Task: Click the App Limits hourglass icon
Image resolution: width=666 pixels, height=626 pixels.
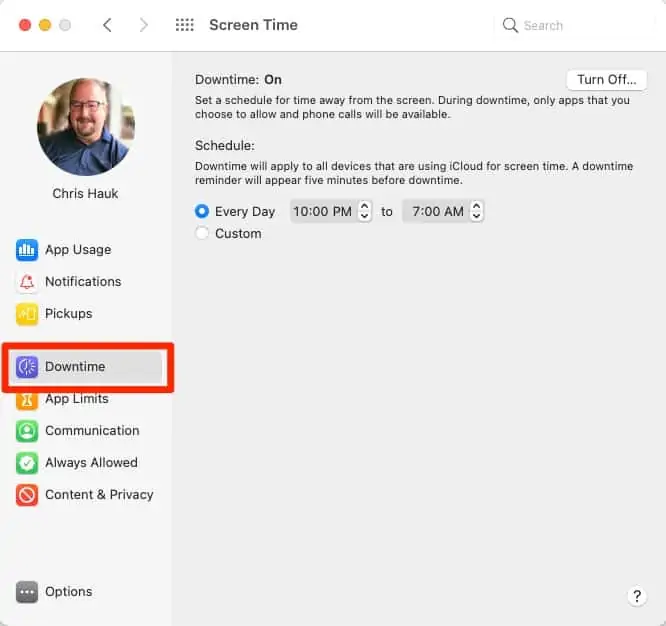Action: point(27,400)
